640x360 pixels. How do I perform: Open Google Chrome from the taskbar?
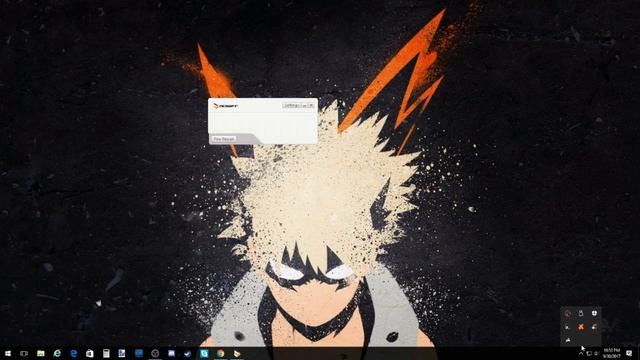[220, 353]
